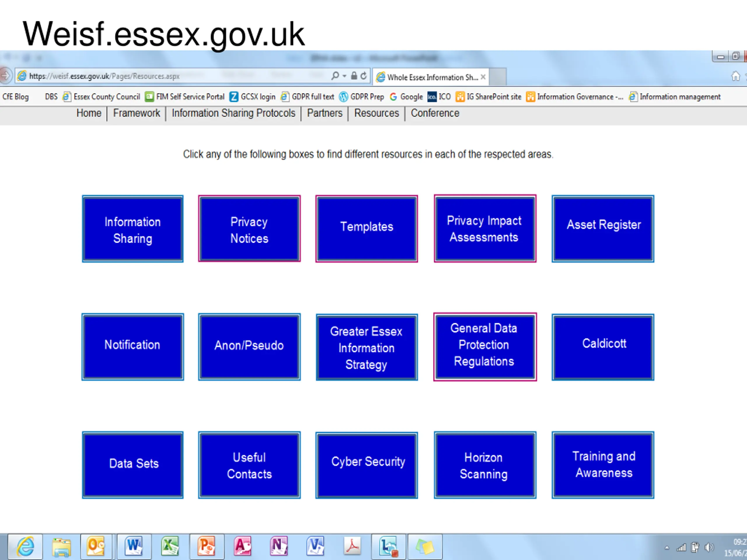
Task: Open Training and Awareness box
Action: pos(603,465)
